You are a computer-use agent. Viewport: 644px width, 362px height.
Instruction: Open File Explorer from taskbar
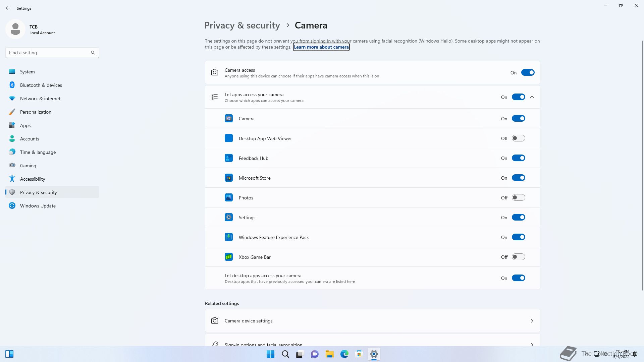(329, 354)
